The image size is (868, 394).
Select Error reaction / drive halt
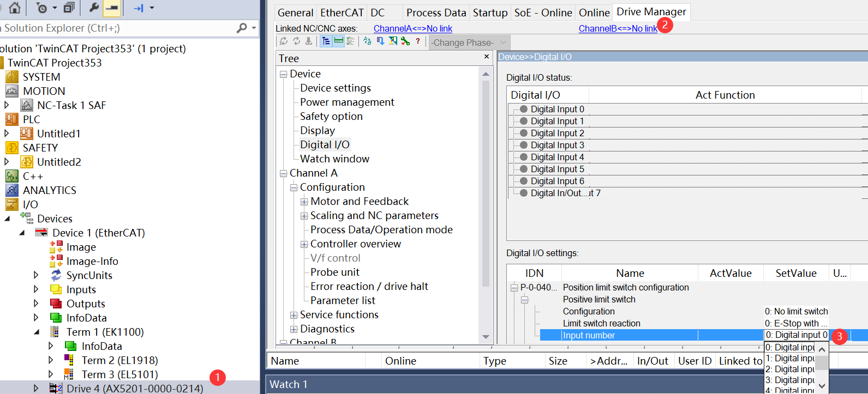tap(369, 286)
